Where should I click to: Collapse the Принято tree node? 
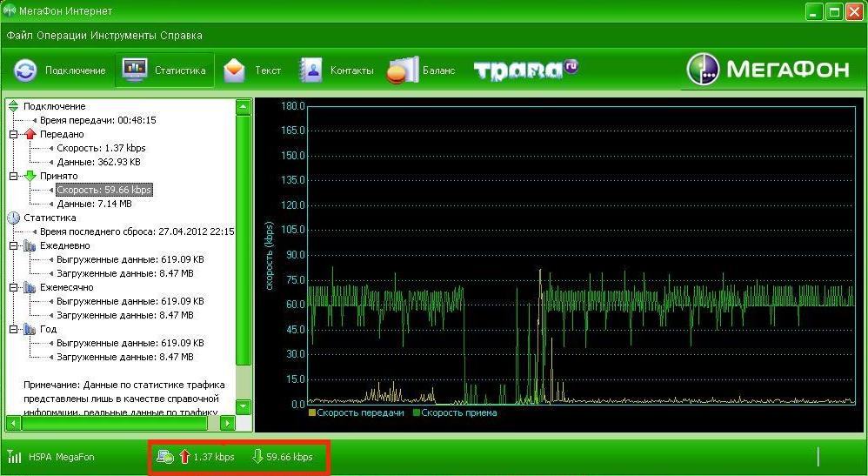pos(14,176)
